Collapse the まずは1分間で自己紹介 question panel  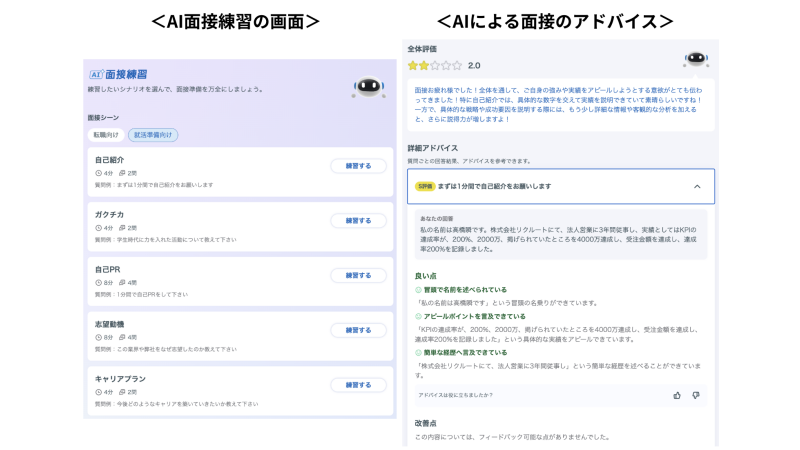(697, 187)
